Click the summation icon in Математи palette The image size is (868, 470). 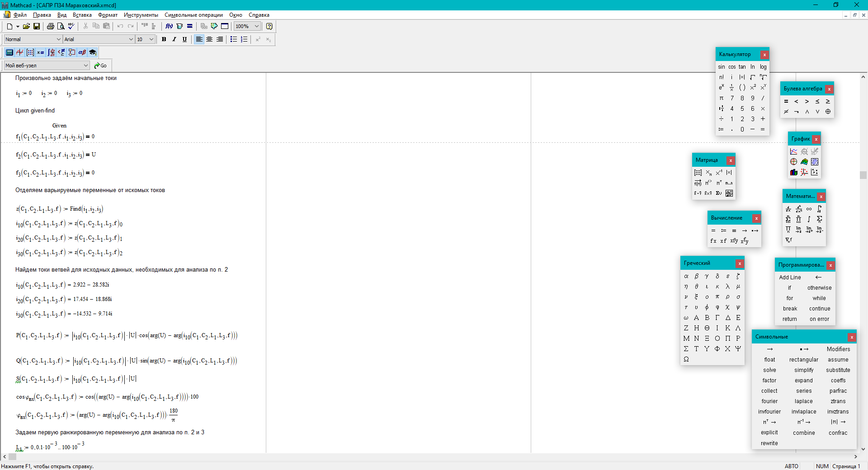pyautogui.click(x=819, y=219)
